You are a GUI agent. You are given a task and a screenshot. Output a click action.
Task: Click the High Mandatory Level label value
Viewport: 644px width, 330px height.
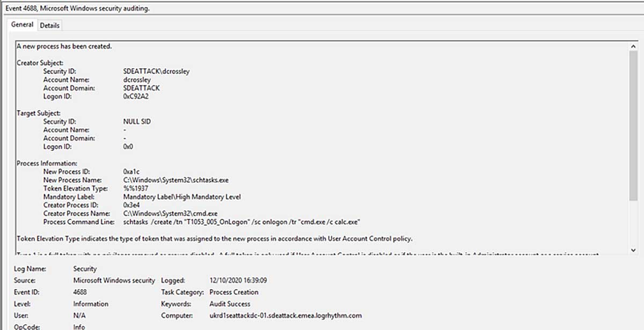tap(182, 197)
